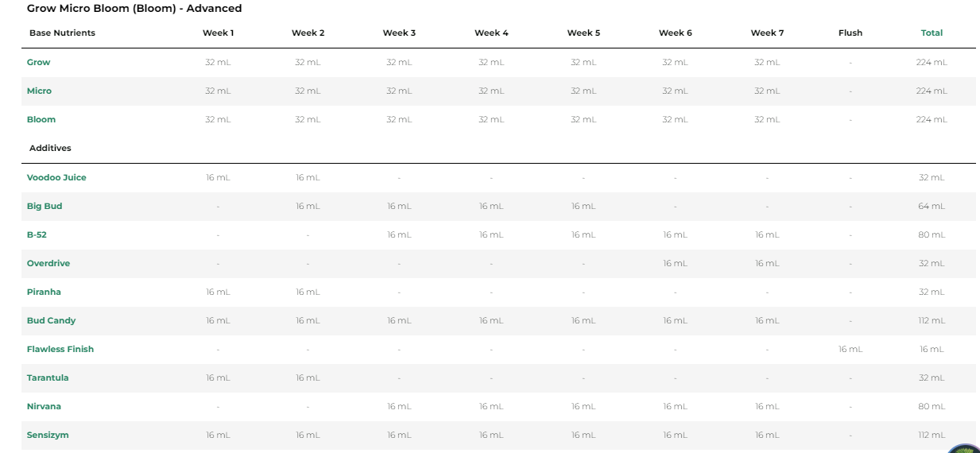Click the Total column header
This screenshot has height=453, width=980.
click(932, 33)
